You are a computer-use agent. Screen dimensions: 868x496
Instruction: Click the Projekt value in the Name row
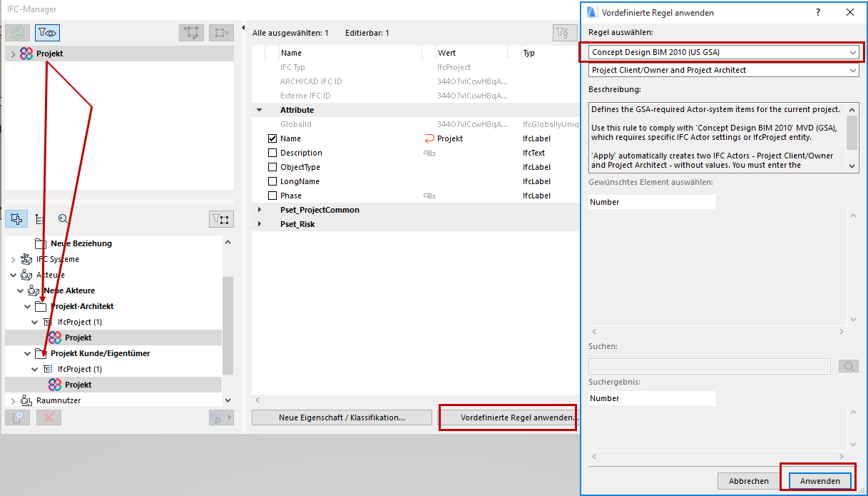[450, 138]
